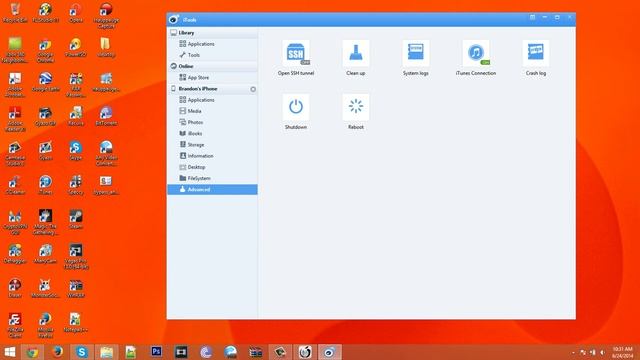
Task: Select the FileZilla Client desktop shortcut
Action: [x=15, y=325]
